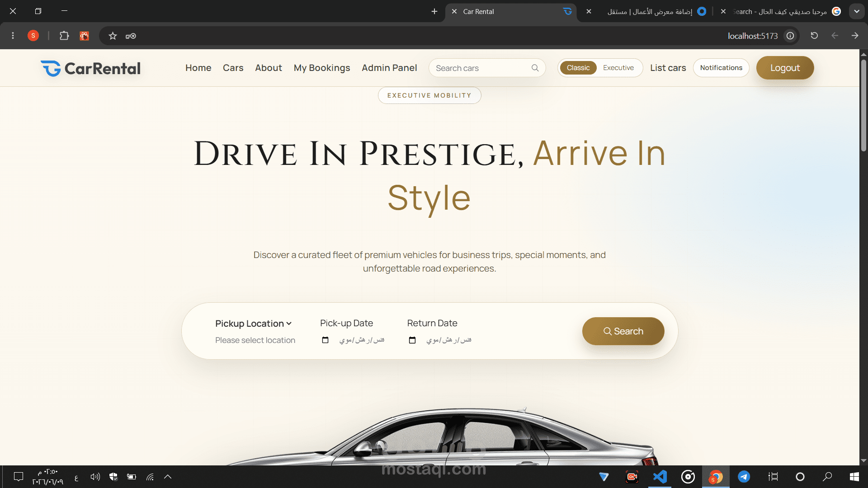Click the key icon in the address bar

click(131, 36)
